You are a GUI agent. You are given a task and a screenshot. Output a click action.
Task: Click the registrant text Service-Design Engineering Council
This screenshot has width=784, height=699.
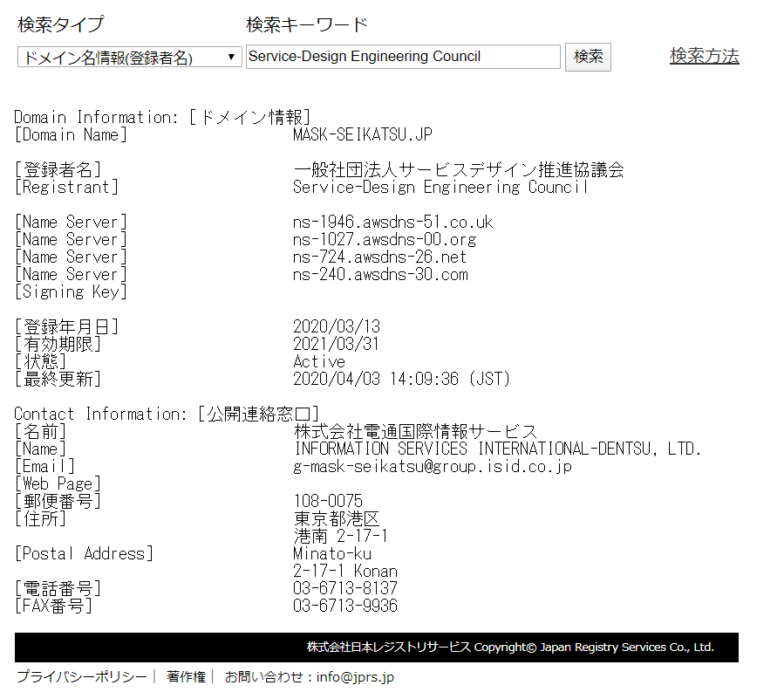click(x=440, y=187)
